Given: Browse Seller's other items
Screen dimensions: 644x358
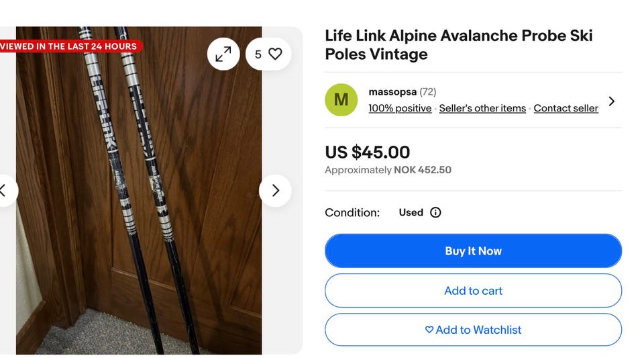Looking at the screenshot, I should (x=482, y=108).
